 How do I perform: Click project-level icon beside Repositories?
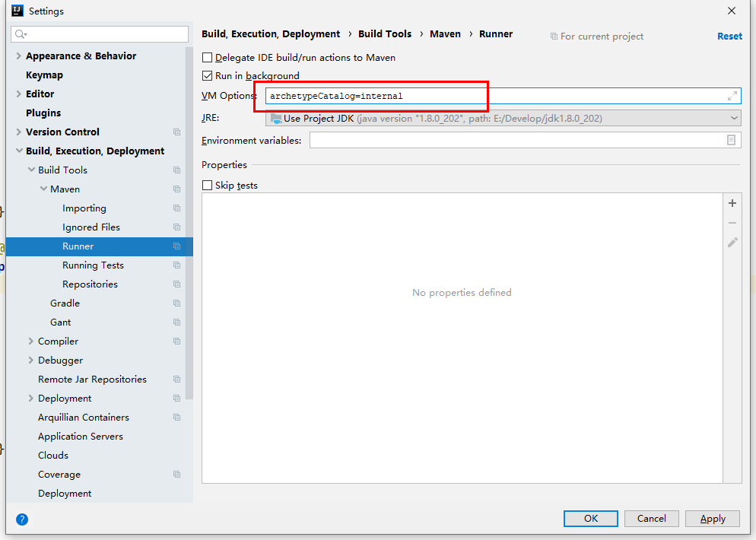(x=177, y=284)
